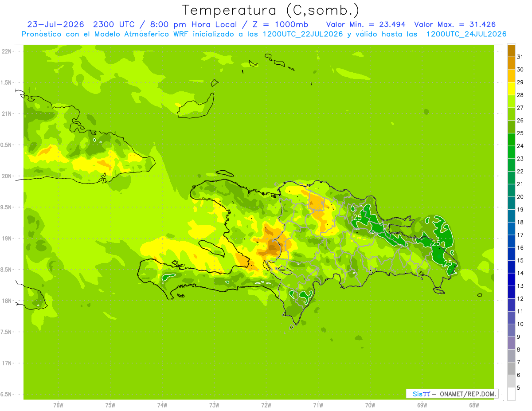The height and width of the screenshot is (411, 532).
Task: Click the 71W longitude axis label
Action: point(318,405)
